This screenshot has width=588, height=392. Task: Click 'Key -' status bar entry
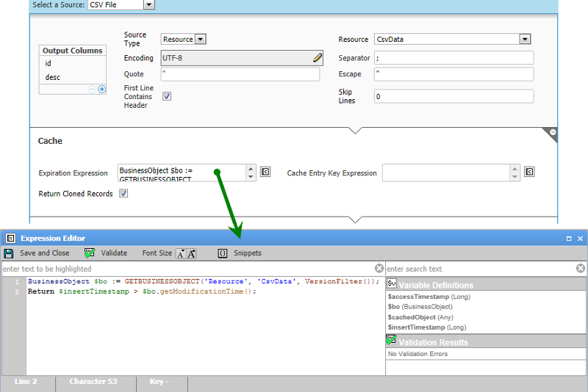pos(159,382)
